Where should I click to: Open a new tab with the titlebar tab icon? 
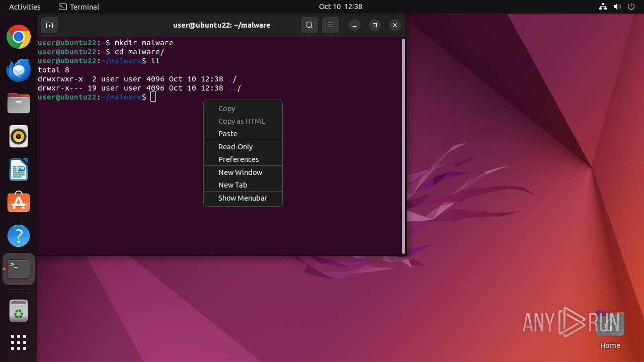[x=49, y=25]
